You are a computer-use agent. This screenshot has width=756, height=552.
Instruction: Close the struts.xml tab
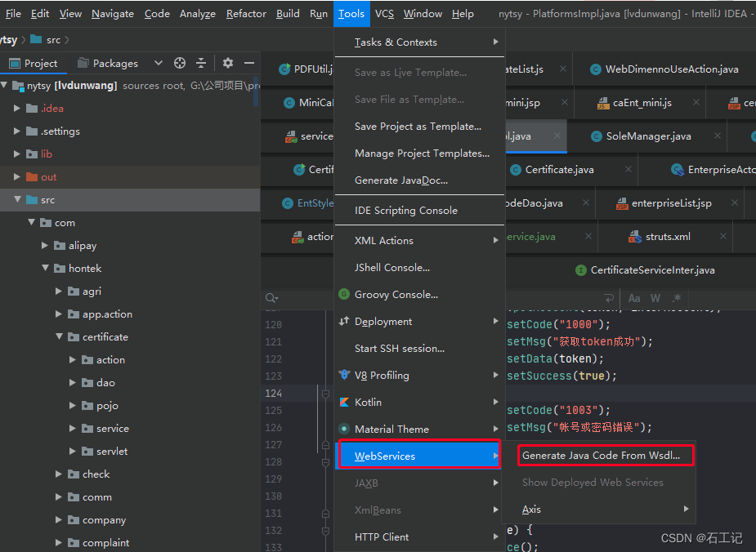click(x=723, y=236)
